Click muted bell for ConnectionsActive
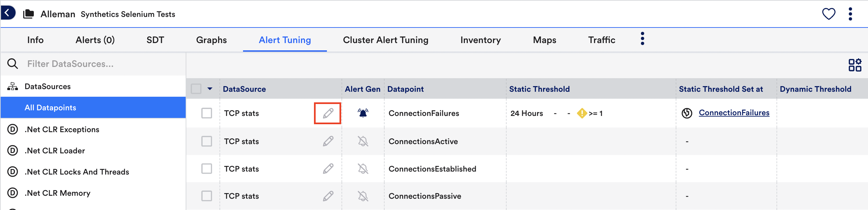The image size is (868, 210). pos(363,141)
